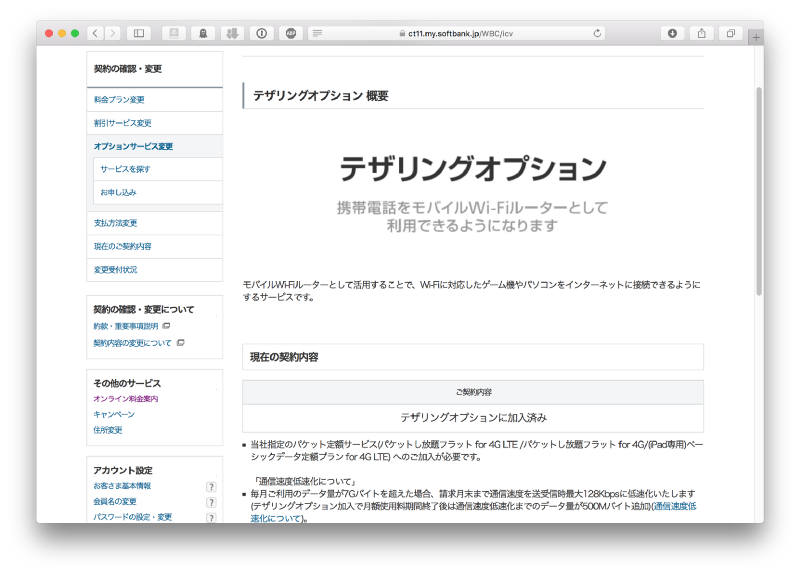Viewport: 800px width, 575px height.
Task: Go back to the previous page
Action: (95, 33)
